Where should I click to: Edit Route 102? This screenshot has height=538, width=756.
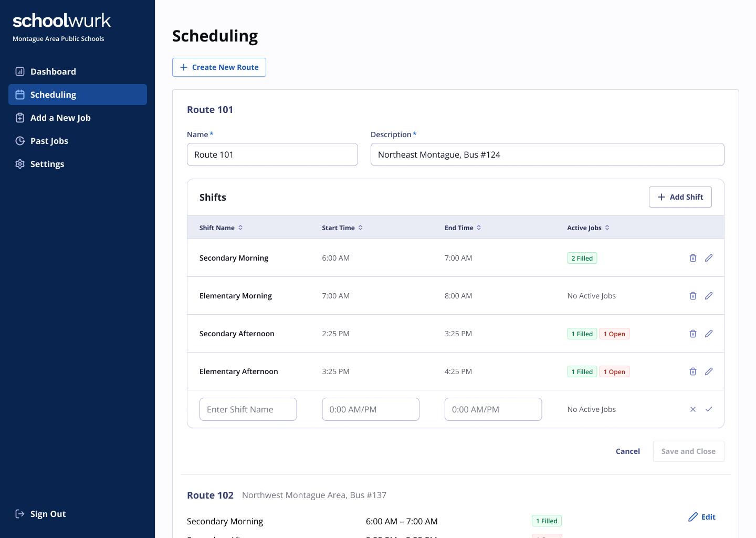pyautogui.click(x=702, y=517)
